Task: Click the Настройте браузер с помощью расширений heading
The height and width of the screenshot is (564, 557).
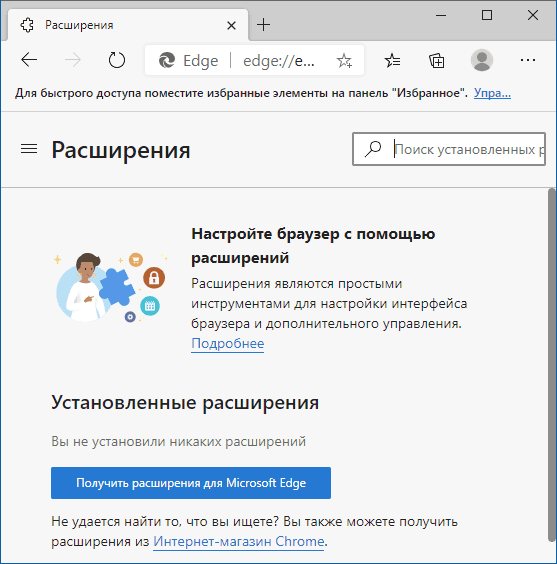Action: tap(313, 246)
